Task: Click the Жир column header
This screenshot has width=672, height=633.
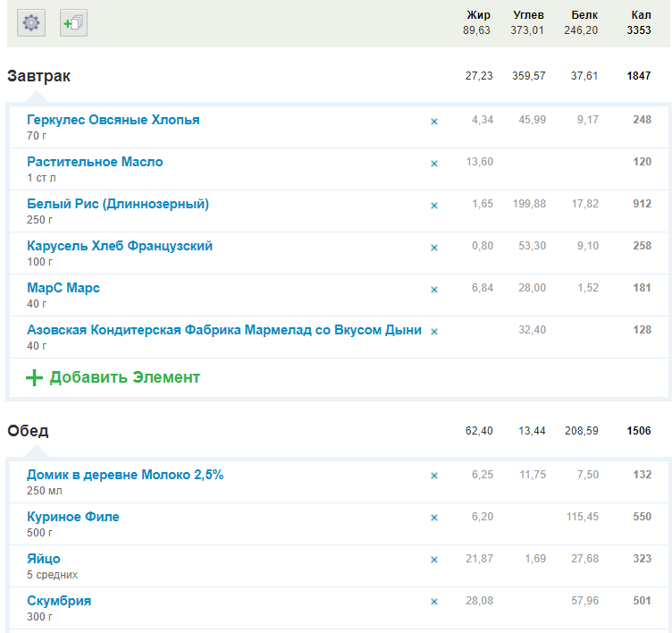Action: point(478,15)
